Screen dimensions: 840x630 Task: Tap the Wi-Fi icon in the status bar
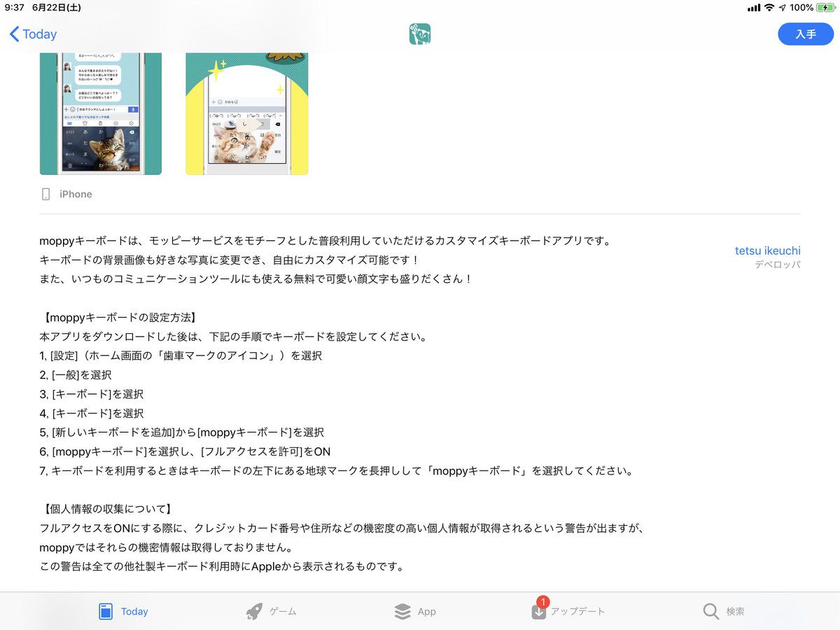click(x=769, y=8)
